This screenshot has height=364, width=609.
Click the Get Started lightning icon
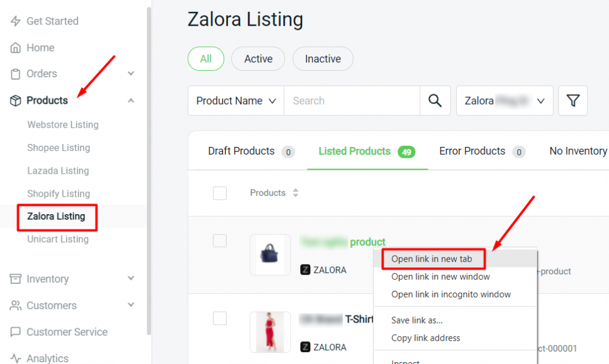coord(15,21)
